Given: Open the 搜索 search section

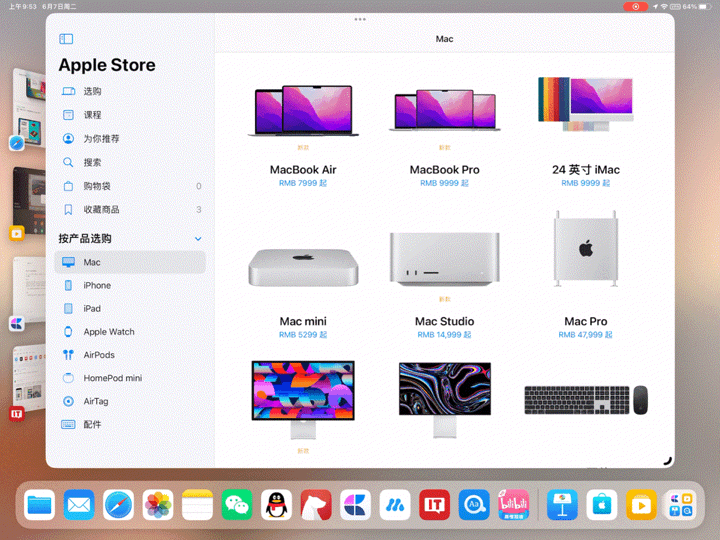Looking at the screenshot, I should (130, 163).
